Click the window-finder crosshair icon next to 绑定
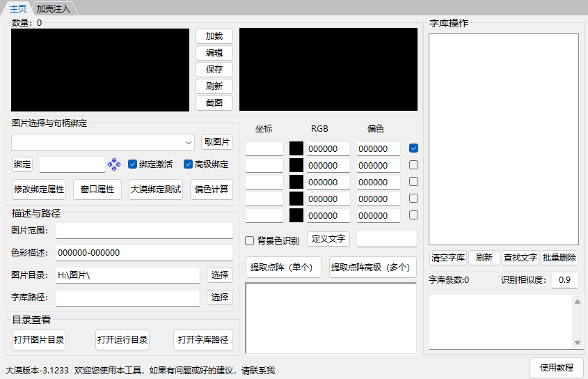This screenshot has width=588, height=379. (x=114, y=164)
